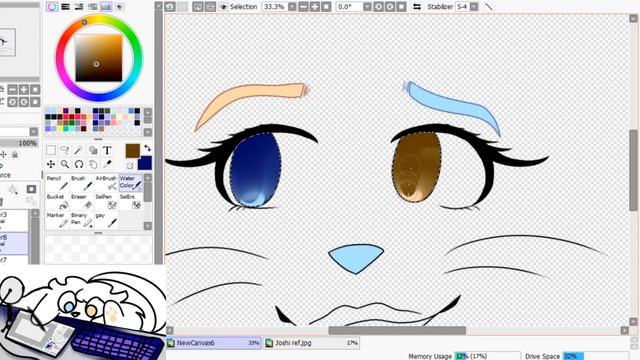640x360 pixels.
Task: Rotate canvas counterclockwise button
Action: point(378,7)
